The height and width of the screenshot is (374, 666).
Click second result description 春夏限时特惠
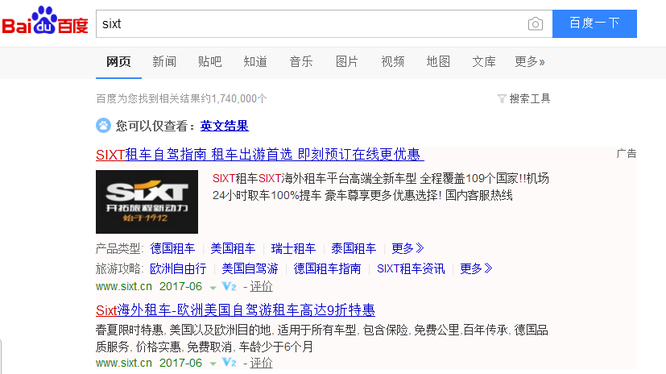pos(322,338)
